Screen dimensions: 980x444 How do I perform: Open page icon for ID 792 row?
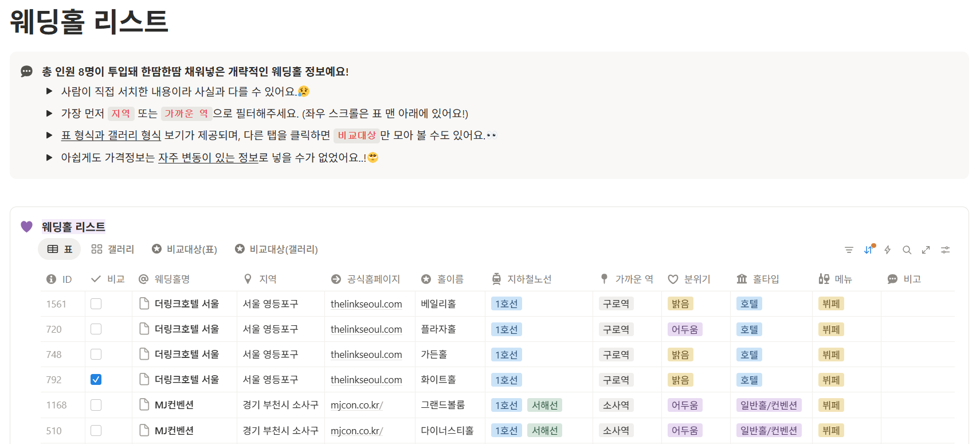(144, 379)
